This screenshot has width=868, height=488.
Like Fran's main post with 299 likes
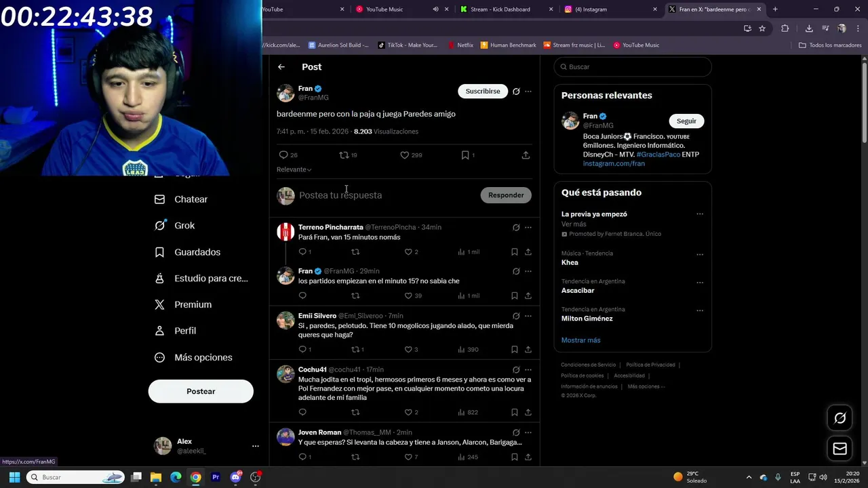click(x=405, y=155)
